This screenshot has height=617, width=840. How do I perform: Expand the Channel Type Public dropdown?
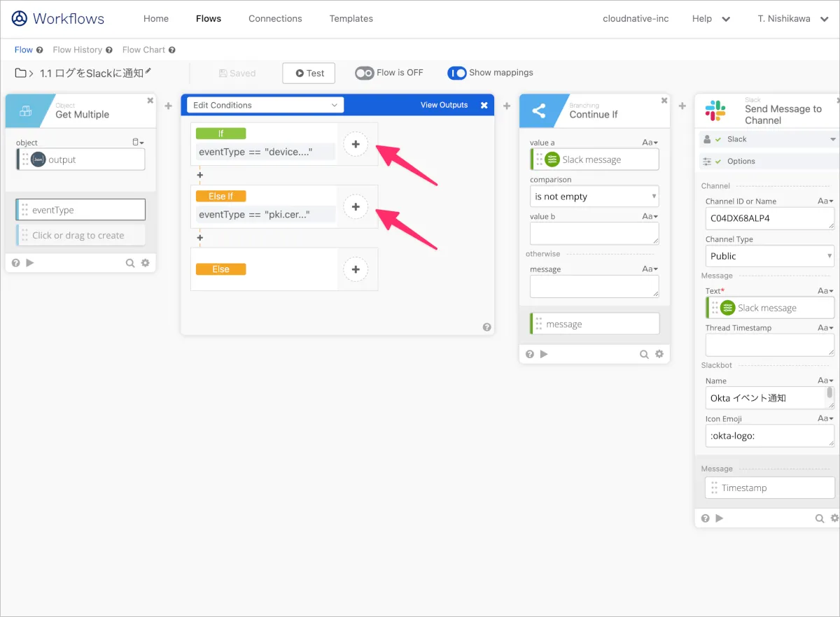769,256
